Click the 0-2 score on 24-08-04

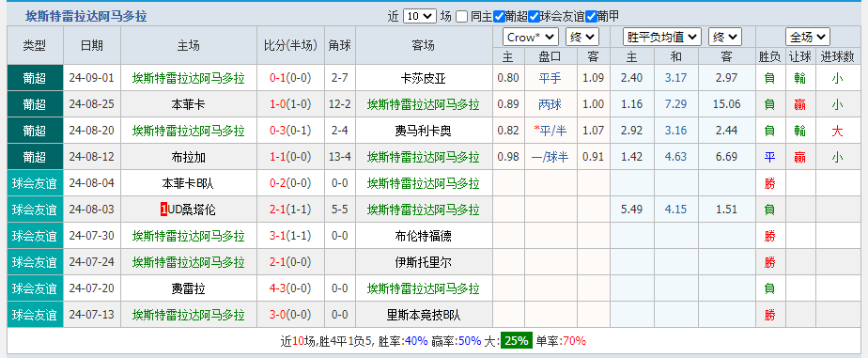[x=277, y=183]
